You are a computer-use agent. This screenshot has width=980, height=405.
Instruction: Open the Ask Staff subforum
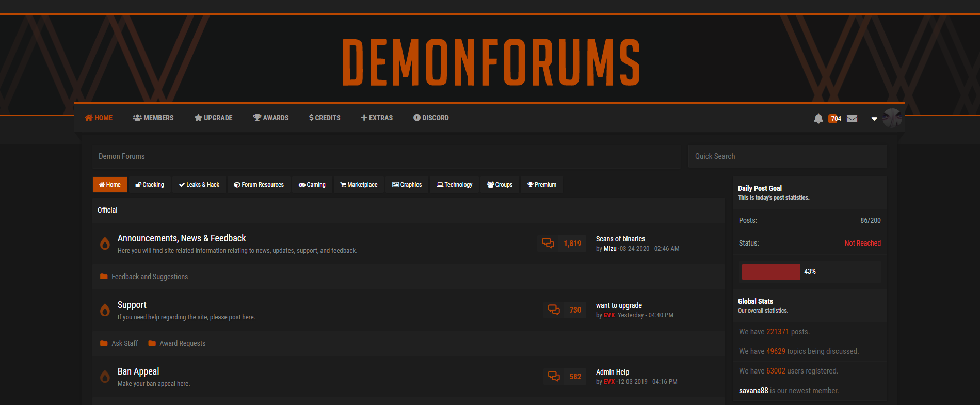click(125, 343)
